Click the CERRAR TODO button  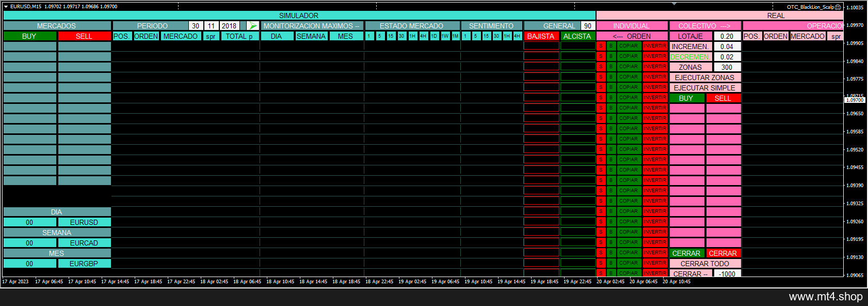[x=705, y=264]
